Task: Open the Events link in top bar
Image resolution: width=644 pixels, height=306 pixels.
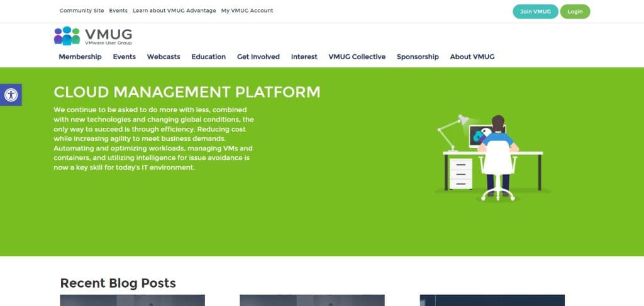Action: [x=118, y=11]
